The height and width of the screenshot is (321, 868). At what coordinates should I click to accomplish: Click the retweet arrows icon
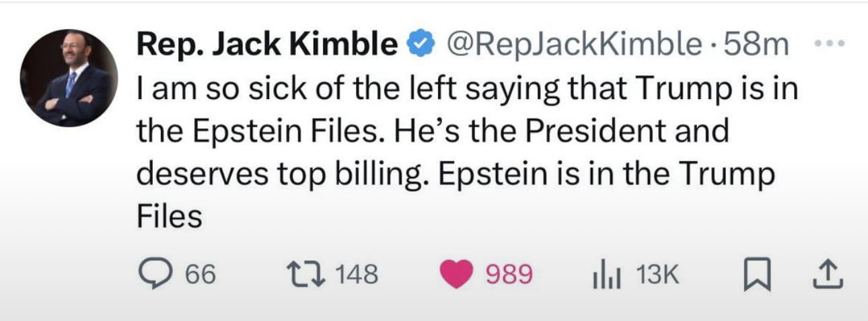pos(308,275)
